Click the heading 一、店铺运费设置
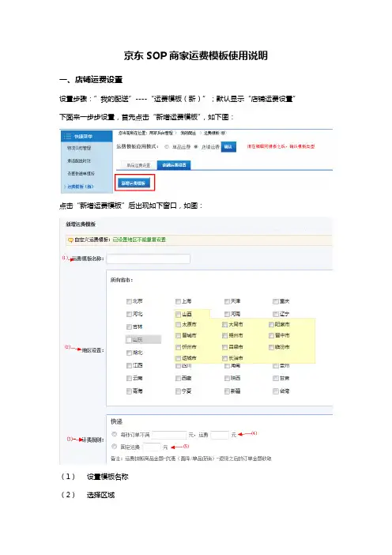The image size is (392, 555). point(91,80)
